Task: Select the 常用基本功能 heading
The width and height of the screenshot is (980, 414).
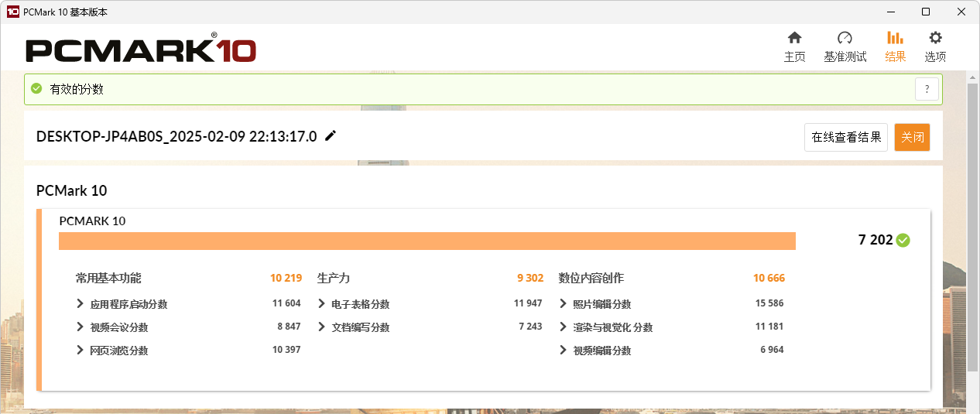Action: point(108,278)
